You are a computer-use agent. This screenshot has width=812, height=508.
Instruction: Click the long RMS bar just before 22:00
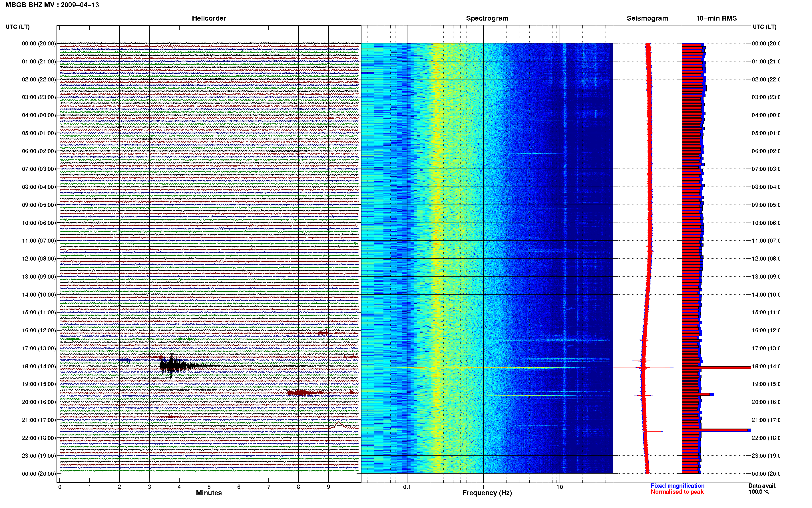(x=716, y=430)
